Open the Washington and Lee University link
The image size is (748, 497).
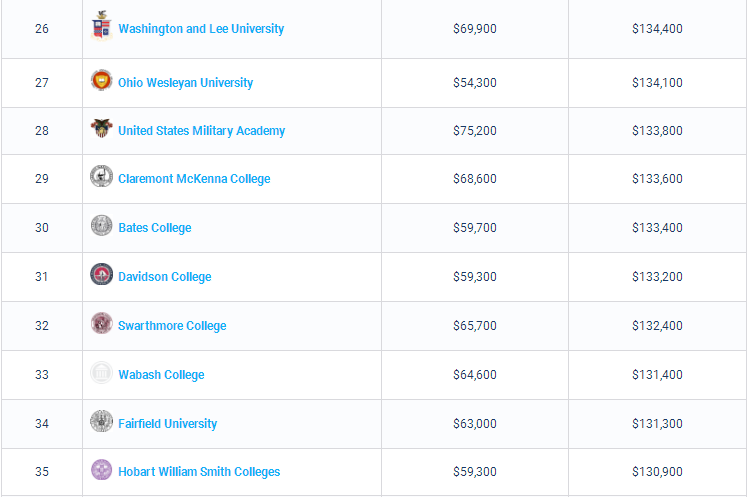[201, 29]
